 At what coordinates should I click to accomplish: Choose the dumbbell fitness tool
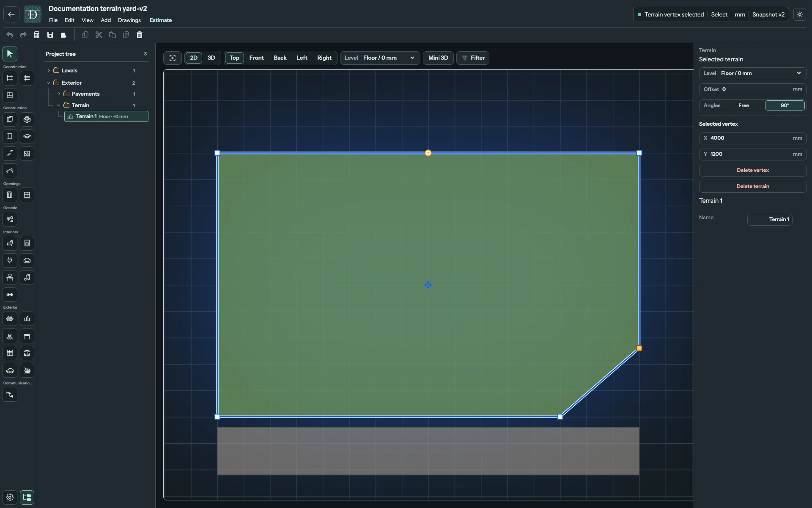pyautogui.click(x=10, y=295)
